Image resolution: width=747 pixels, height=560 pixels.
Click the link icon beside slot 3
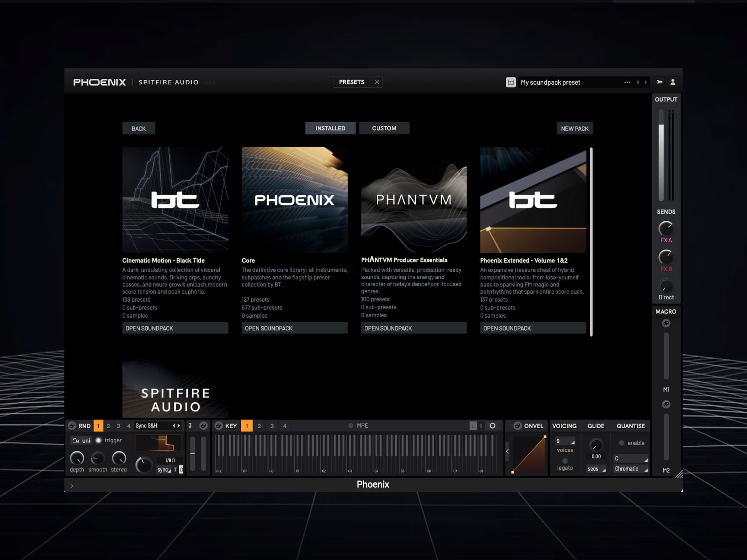pos(203,426)
